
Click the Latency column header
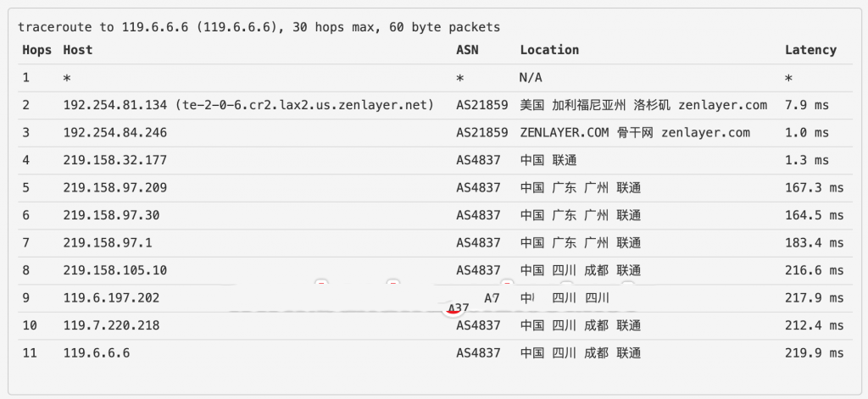pos(810,50)
